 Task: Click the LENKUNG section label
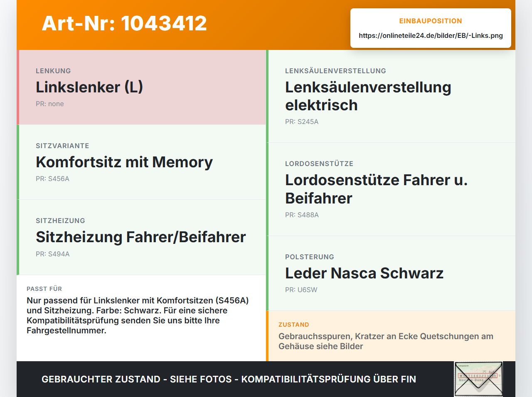[53, 71]
